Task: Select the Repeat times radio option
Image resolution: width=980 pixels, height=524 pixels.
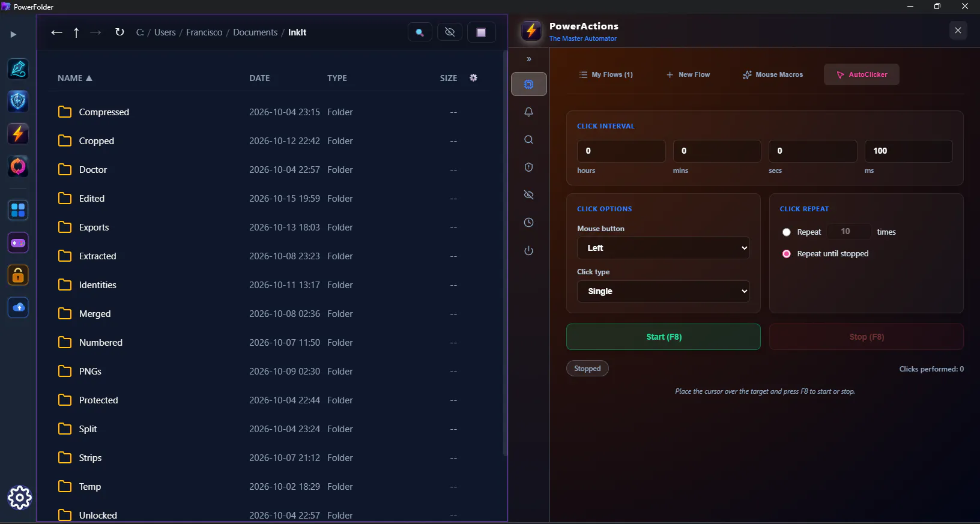Action: click(x=787, y=232)
